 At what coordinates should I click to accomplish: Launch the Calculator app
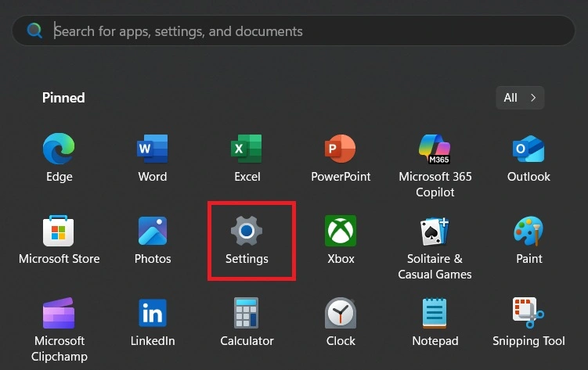pos(247,314)
